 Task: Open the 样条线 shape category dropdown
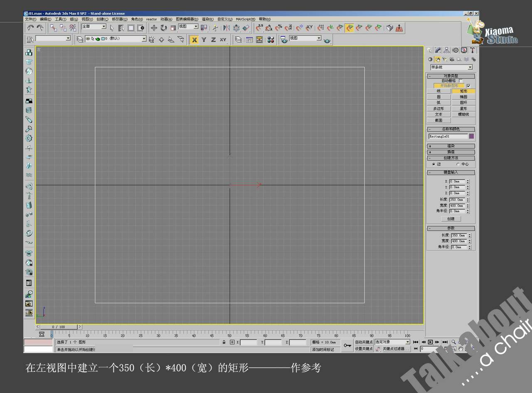coord(451,67)
